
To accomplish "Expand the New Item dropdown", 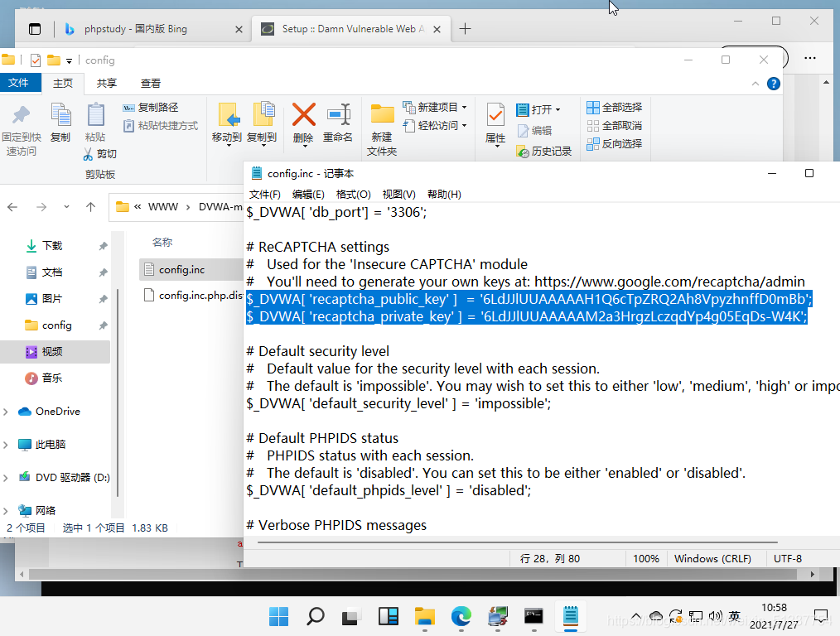I will pyautogui.click(x=464, y=108).
